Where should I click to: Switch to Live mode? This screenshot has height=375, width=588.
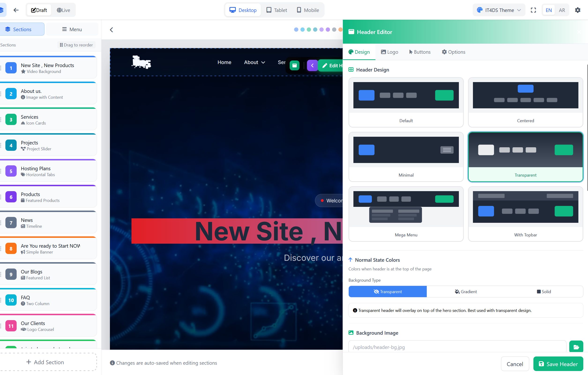[64, 10]
